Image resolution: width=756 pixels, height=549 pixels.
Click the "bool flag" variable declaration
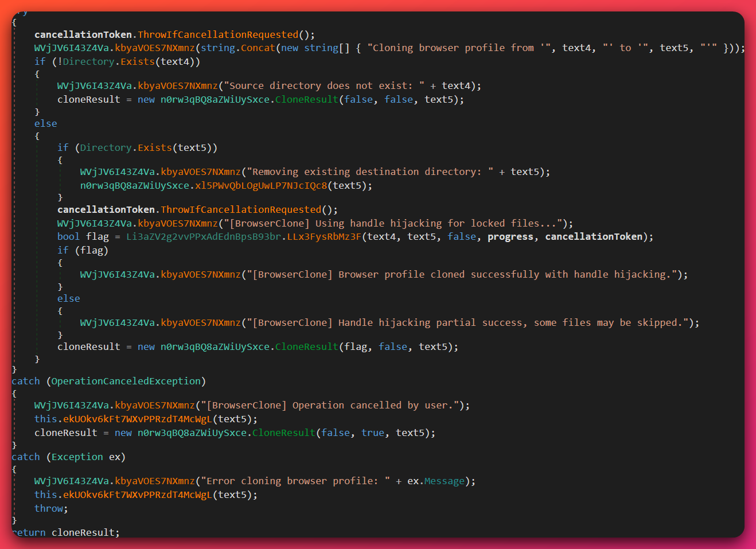coord(83,237)
